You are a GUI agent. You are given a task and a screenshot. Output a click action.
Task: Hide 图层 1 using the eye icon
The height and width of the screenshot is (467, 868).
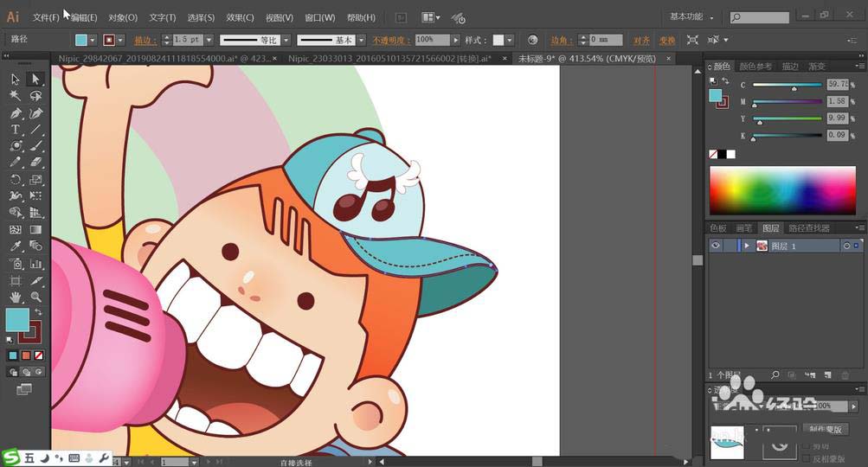pos(716,246)
